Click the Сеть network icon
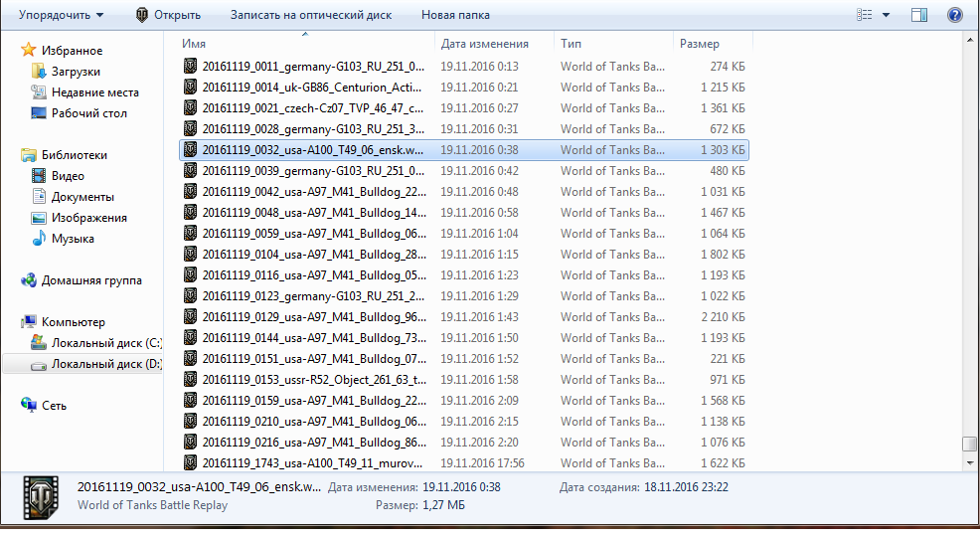Screen dimensions: 980x537 [29, 406]
